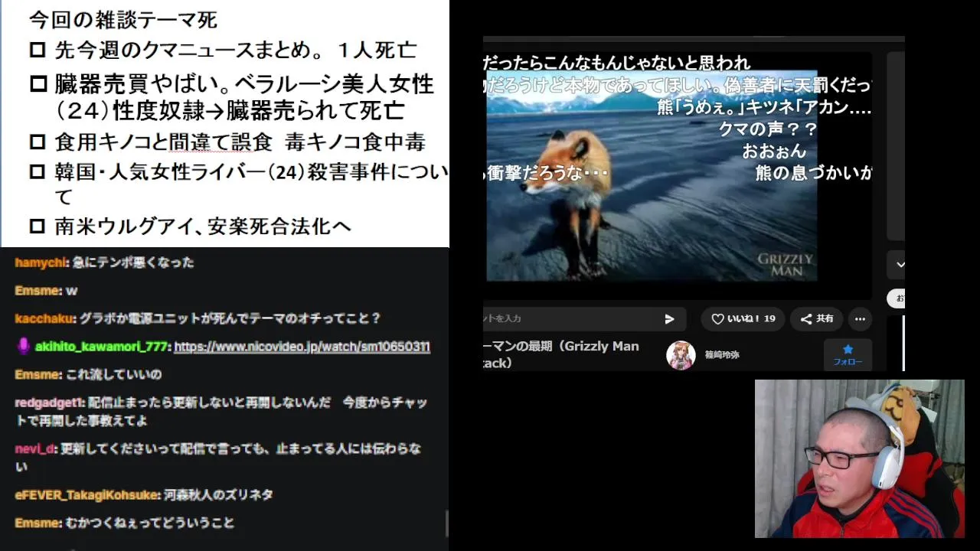Image resolution: width=980 pixels, height=551 pixels.
Task: Click username kacchaku in chat
Action: pos(44,318)
